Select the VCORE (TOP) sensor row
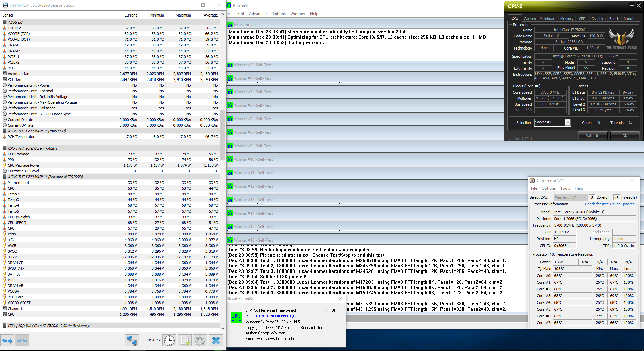The height and width of the screenshot is (351, 644). [x=110, y=34]
